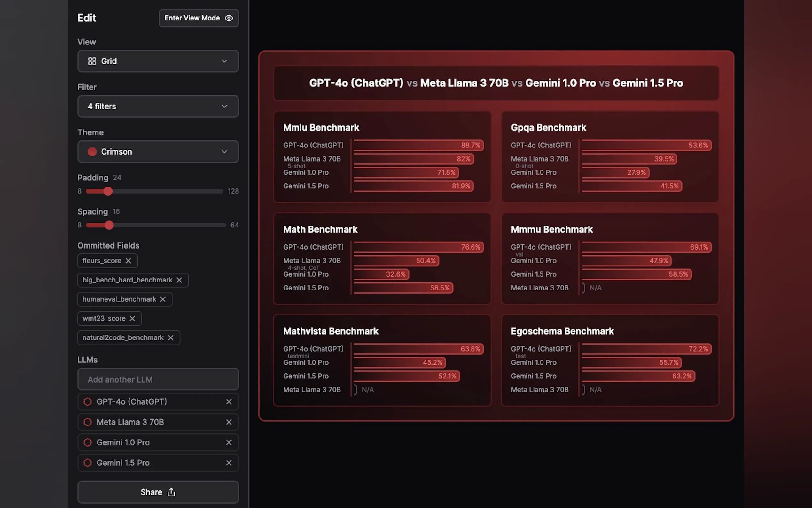Screen dimensions: 812x508
Task: Remove Gemini 1.5 Pro from LLMs
Action: click(229, 463)
